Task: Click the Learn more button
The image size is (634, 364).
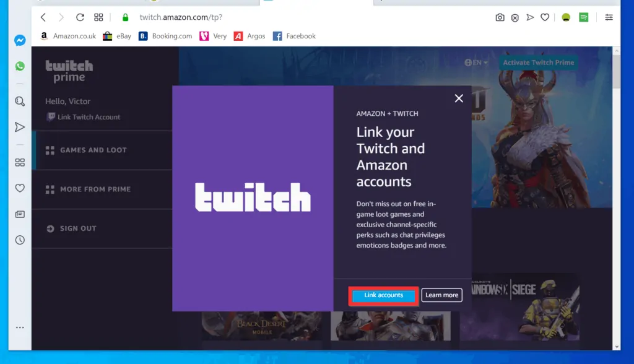Action: [441, 295]
